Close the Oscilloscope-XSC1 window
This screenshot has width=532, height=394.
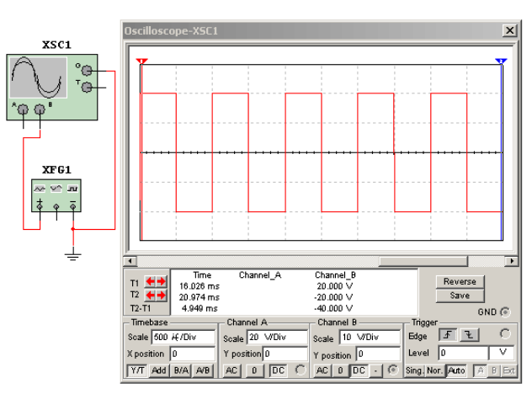pos(509,30)
